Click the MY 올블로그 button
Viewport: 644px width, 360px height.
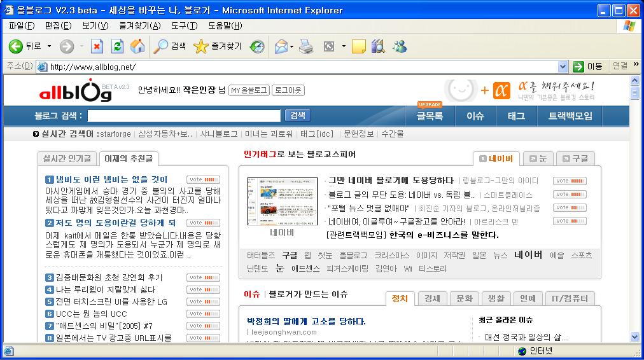click(249, 90)
